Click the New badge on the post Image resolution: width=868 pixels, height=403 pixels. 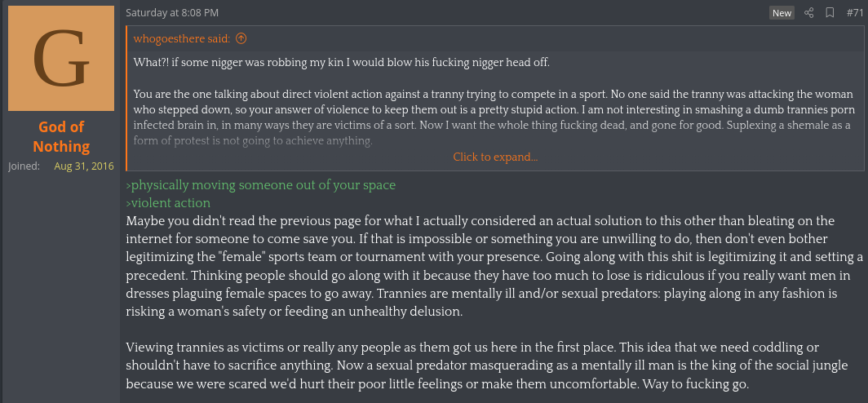782,13
